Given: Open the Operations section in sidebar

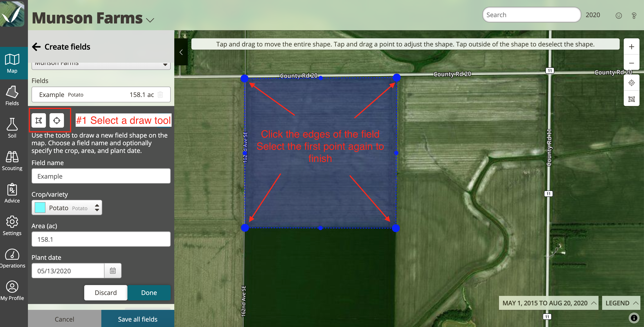Looking at the screenshot, I should [12, 258].
